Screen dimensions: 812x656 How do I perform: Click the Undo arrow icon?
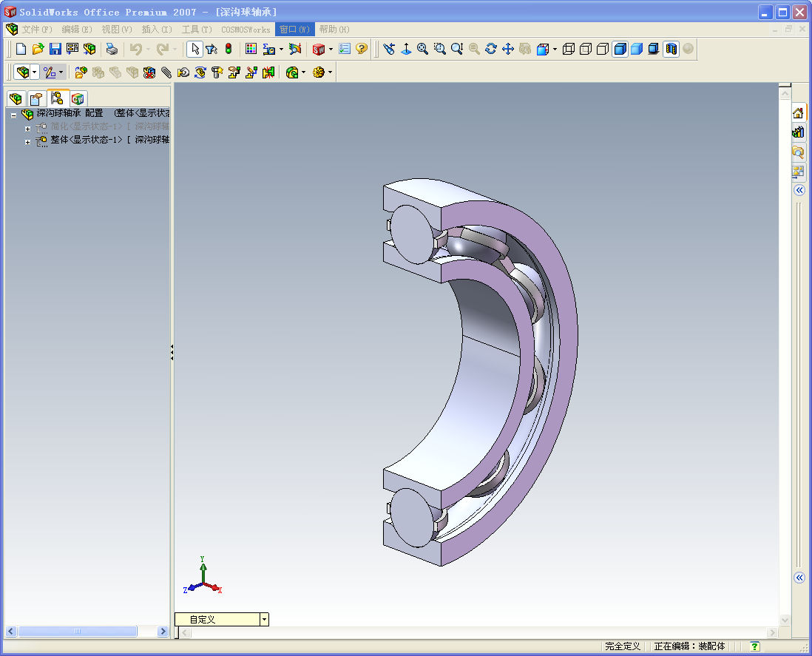pyautogui.click(x=135, y=50)
